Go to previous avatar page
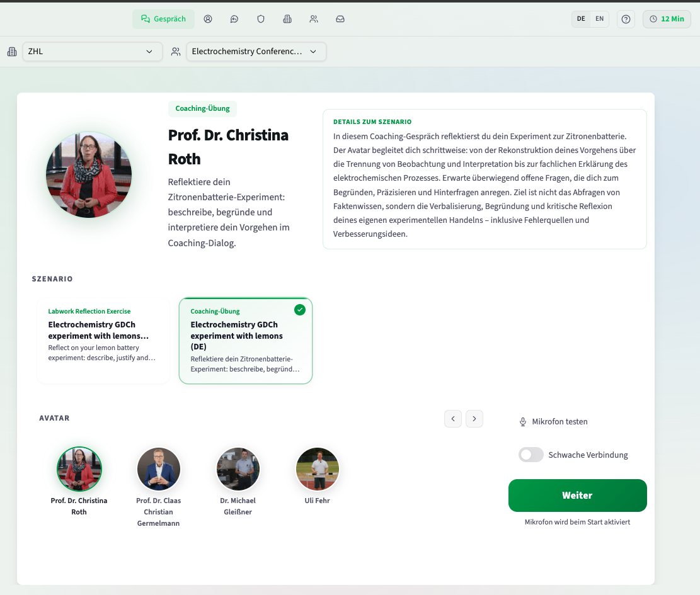The image size is (700, 595). [x=452, y=419]
